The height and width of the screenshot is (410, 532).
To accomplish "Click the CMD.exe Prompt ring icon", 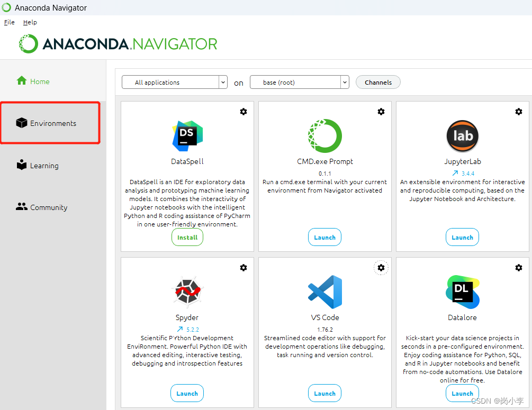I will 324,135.
